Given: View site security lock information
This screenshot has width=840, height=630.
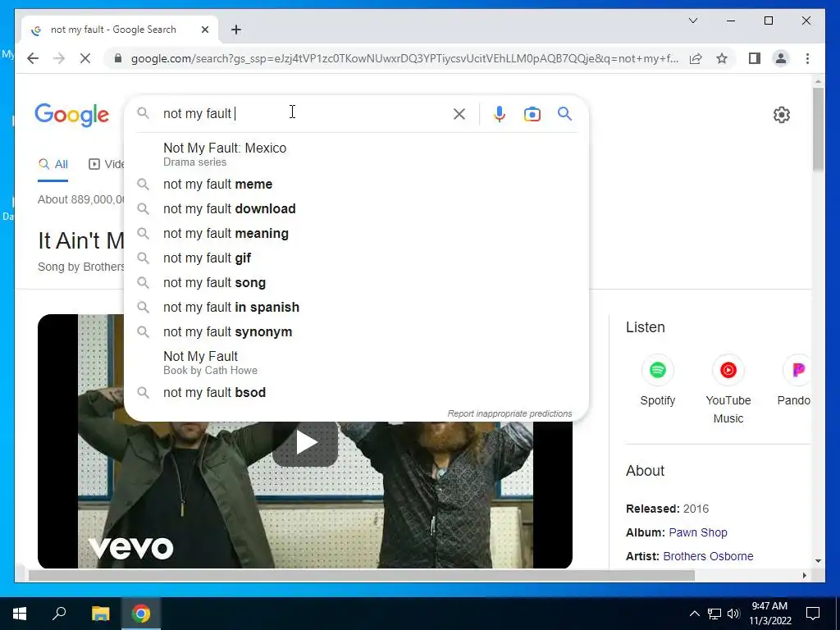Looking at the screenshot, I should 118,58.
